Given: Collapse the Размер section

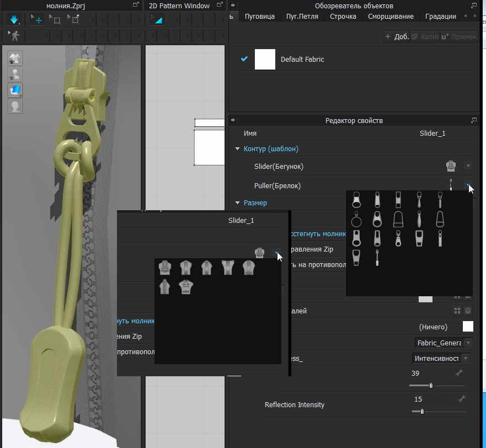Looking at the screenshot, I should 237,203.
